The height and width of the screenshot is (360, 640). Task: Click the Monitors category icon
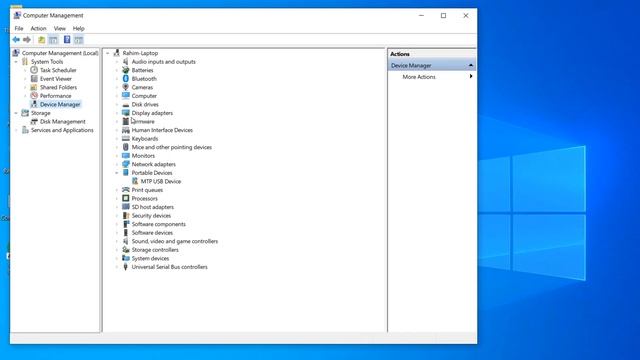[x=126, y=156]
